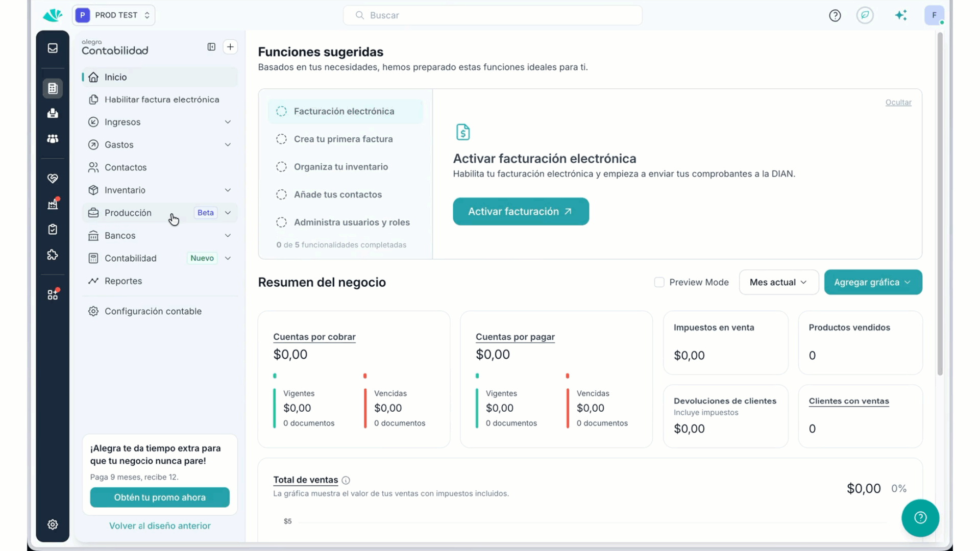Select Organiza tu inventario step
The width and height of the screenshot is (980, 551).
[x=346, y=167]
